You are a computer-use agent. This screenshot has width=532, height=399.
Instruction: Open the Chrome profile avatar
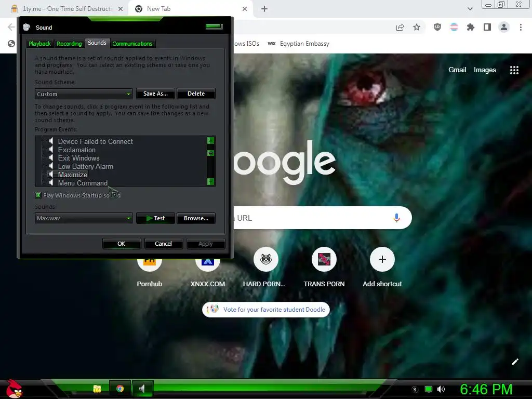(504, 27)
